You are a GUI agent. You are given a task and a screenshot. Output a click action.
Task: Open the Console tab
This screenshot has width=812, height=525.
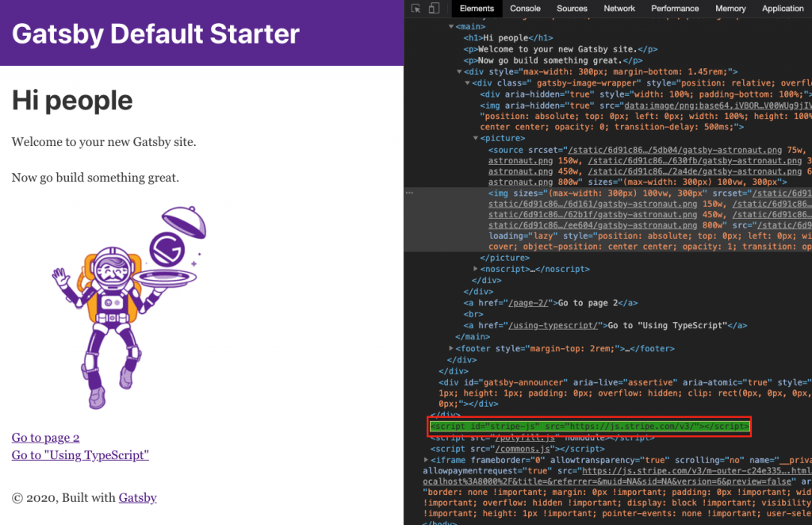525,8
